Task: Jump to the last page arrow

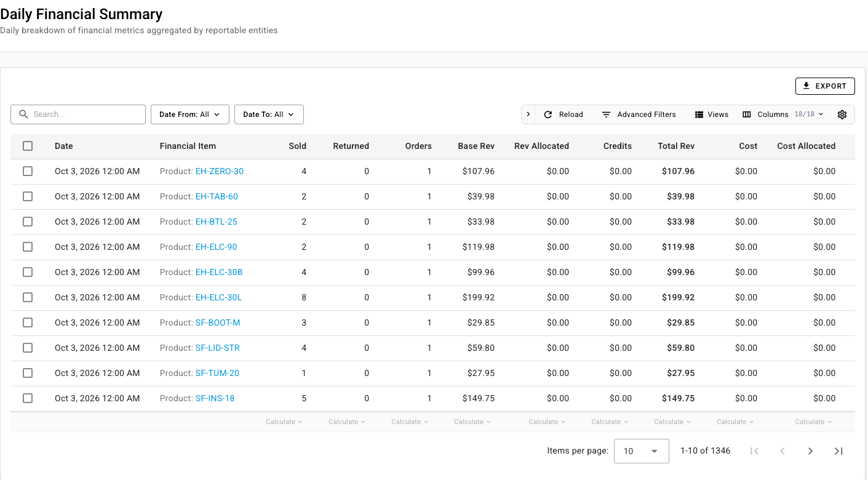Action: (838, 451)
